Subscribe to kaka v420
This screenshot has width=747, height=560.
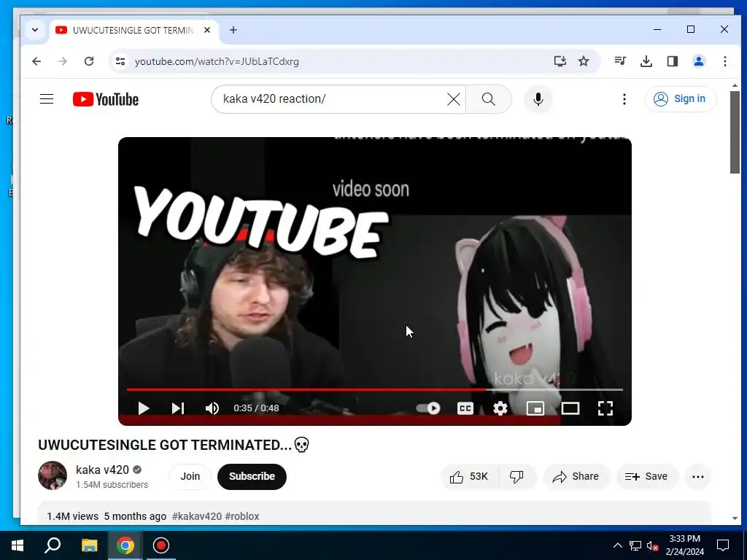click(252, 476)
